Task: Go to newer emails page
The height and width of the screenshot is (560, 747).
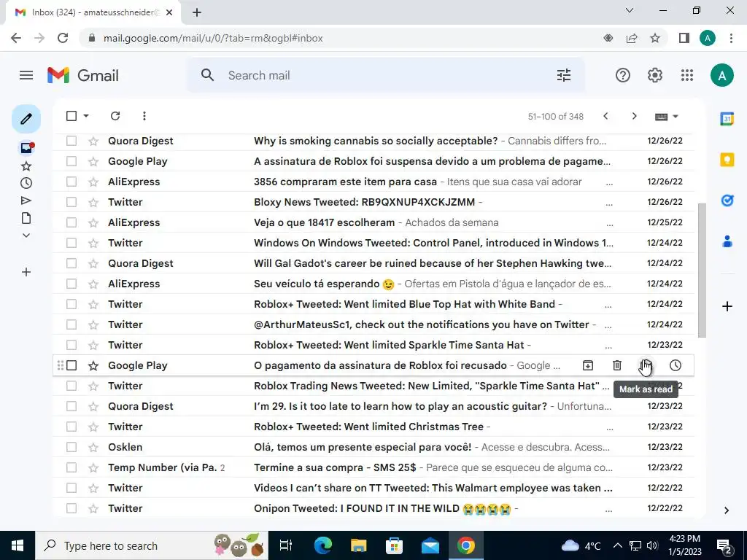Action: (x=605, y=116)
